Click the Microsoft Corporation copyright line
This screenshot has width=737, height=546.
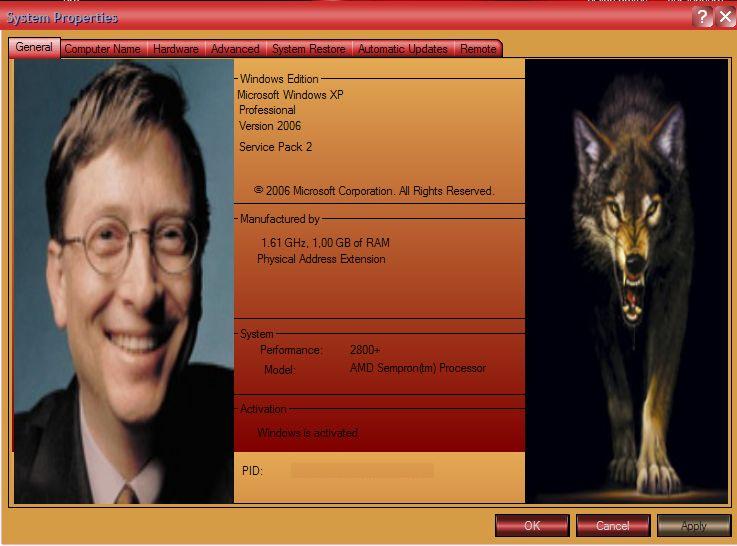[x=374, y=191]
